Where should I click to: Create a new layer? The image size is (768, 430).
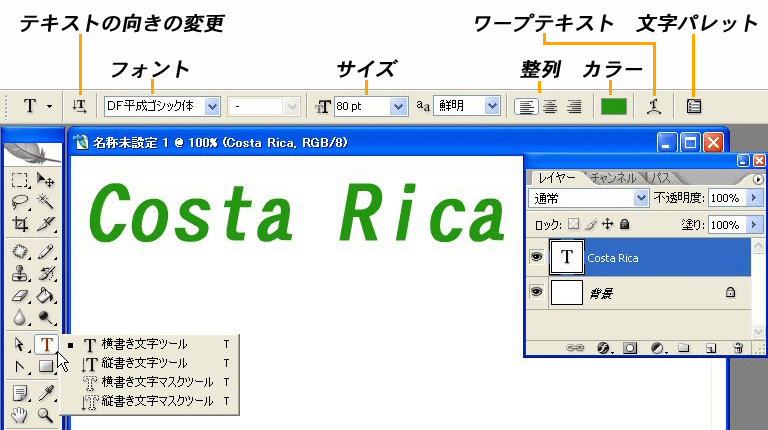711,348
